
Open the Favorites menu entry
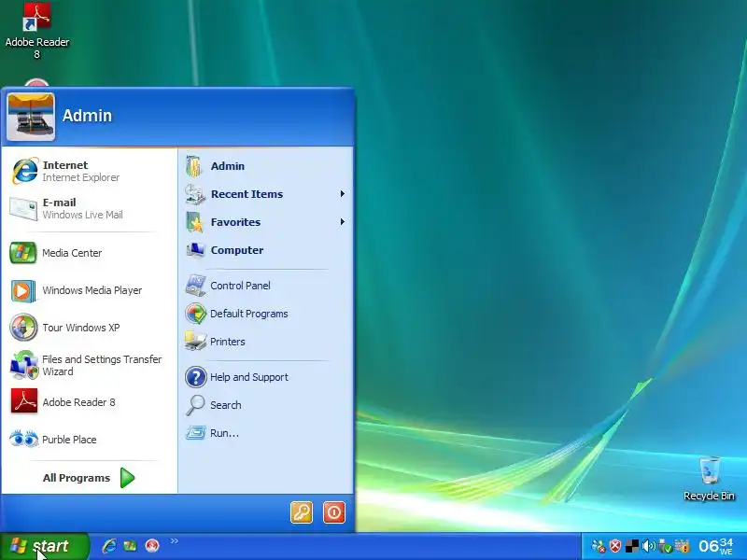[265, 222]
